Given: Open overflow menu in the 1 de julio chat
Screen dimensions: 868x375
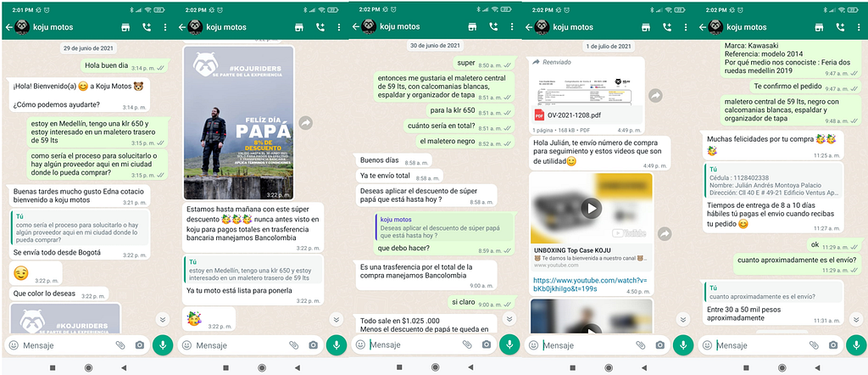Looking at the screenshot, I should pyautogui.click(x=685, y=27).
